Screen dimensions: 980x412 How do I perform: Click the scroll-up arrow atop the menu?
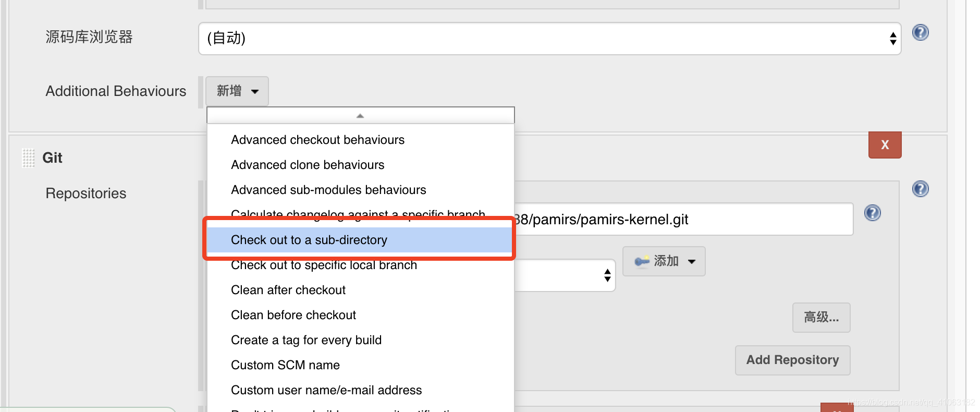pos(360,116)
